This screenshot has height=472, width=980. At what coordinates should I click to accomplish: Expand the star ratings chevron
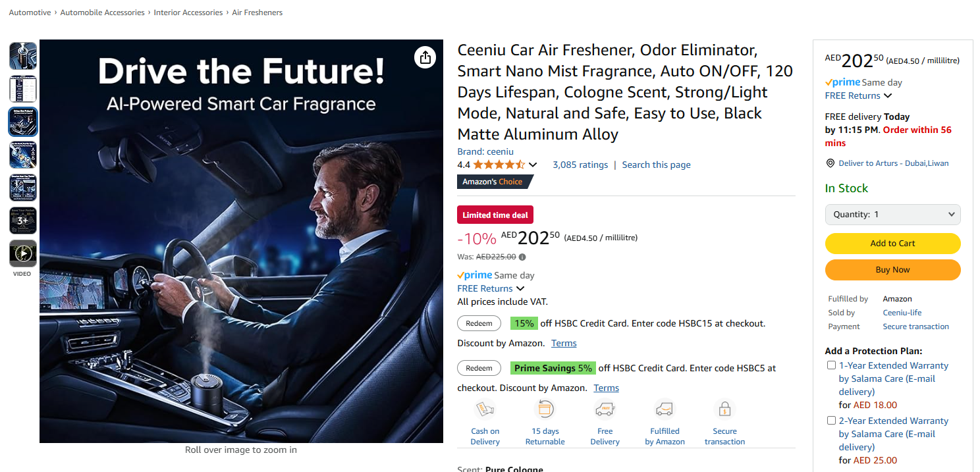[533, 165]
